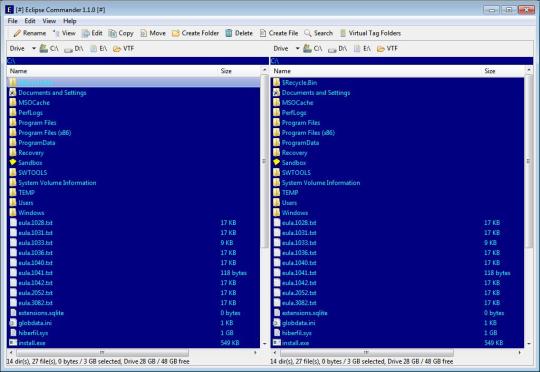Switch left panel to E:\ drive
This screenshot has width=540, height=372.
[x=98, y=49]
